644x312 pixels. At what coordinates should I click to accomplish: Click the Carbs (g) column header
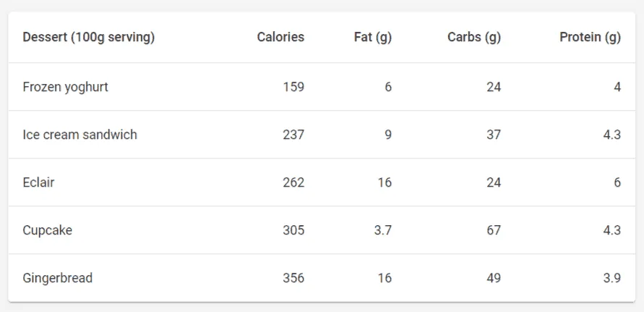pyautogui.click(x=474, y=38)
